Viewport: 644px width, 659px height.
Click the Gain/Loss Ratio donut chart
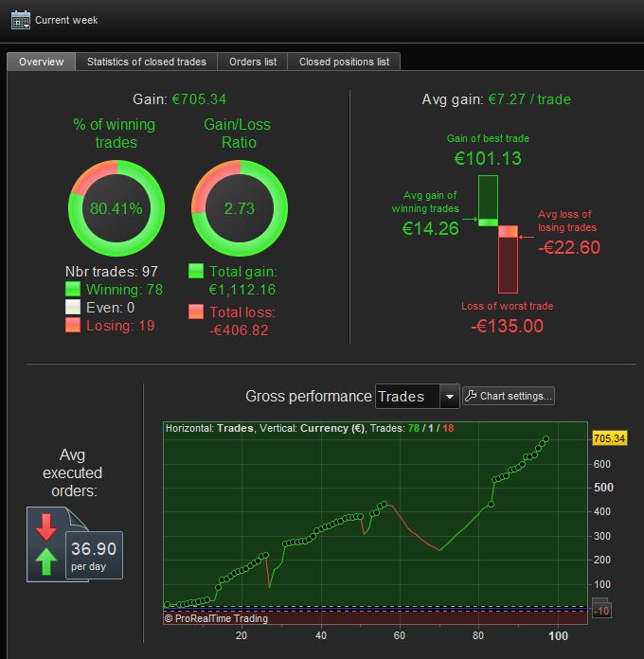click(240, 208)
